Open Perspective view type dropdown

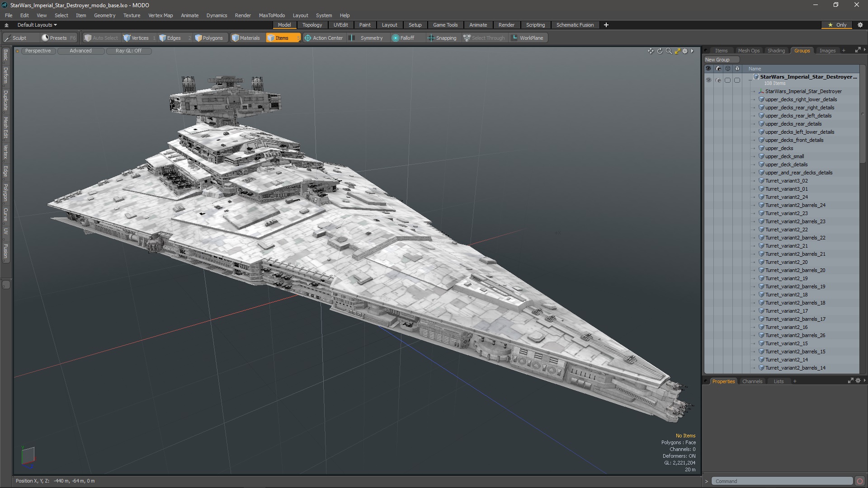(x=38, y=51)
